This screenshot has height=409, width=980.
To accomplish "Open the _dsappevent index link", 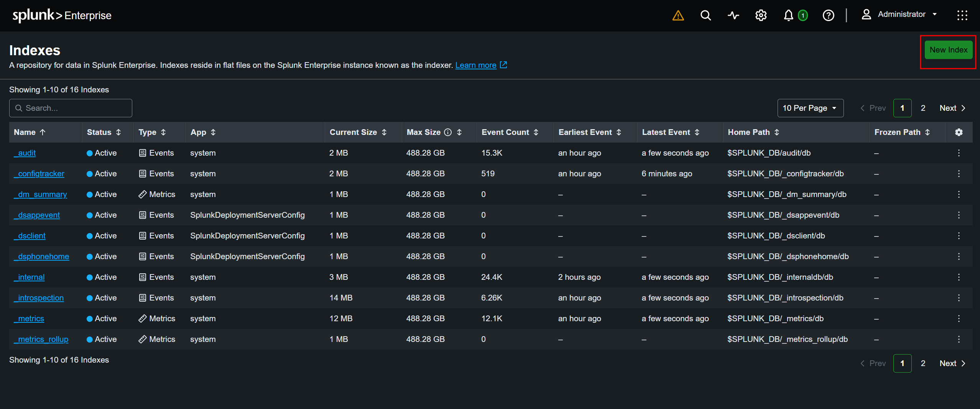I will coord(37,215).
